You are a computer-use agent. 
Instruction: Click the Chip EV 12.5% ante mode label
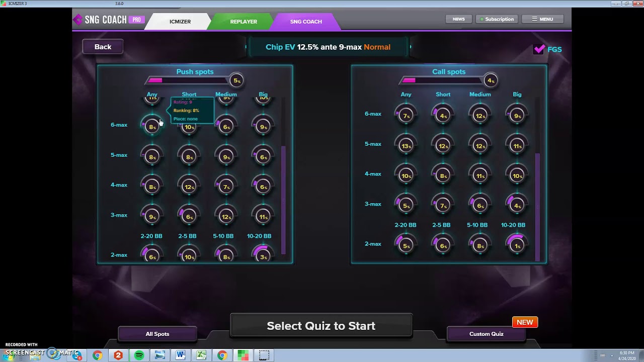pyautogui.click(x=328, y=47)
